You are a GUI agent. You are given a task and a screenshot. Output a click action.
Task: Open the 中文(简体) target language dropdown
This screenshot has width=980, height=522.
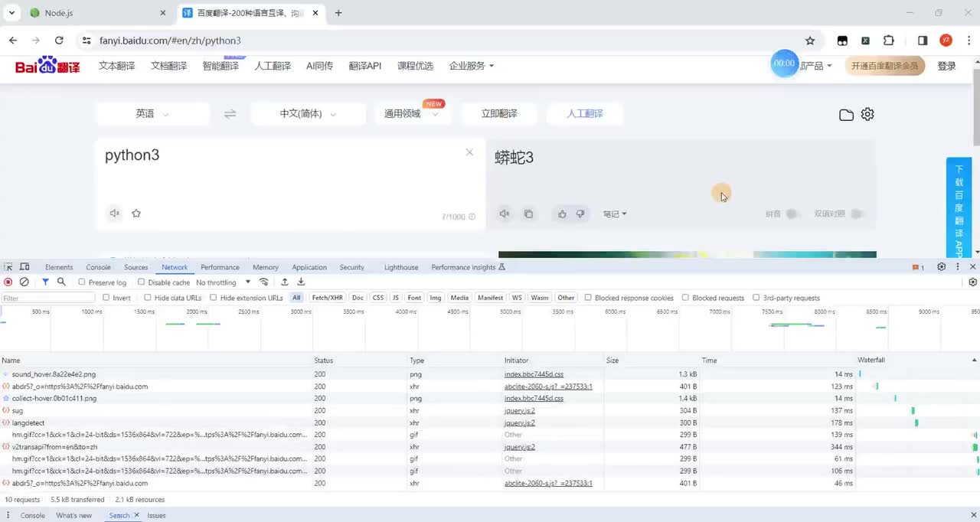point(308,113)
